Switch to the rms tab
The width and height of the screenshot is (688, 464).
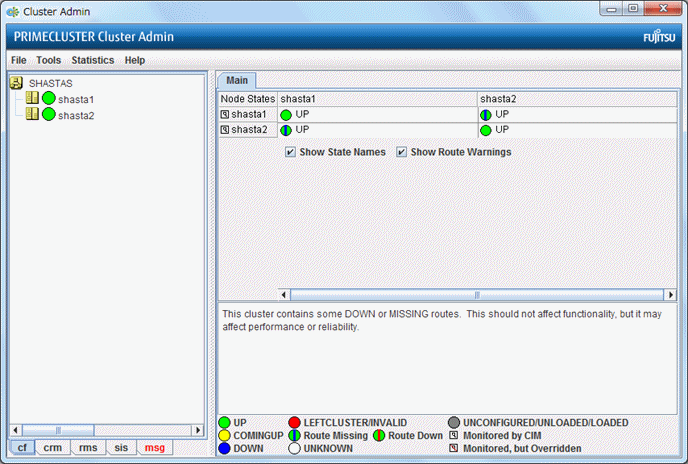87,448
